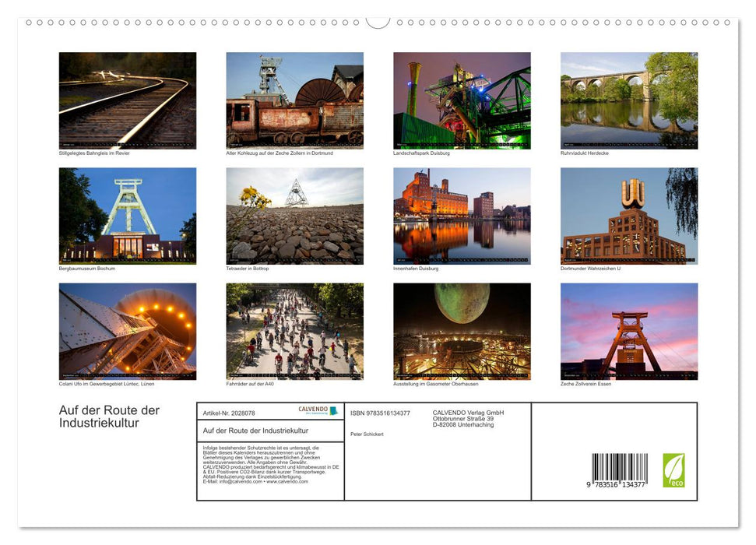Click the Tetraeder in Bottrop photo
756x545 pixels.
click(294, 215)
